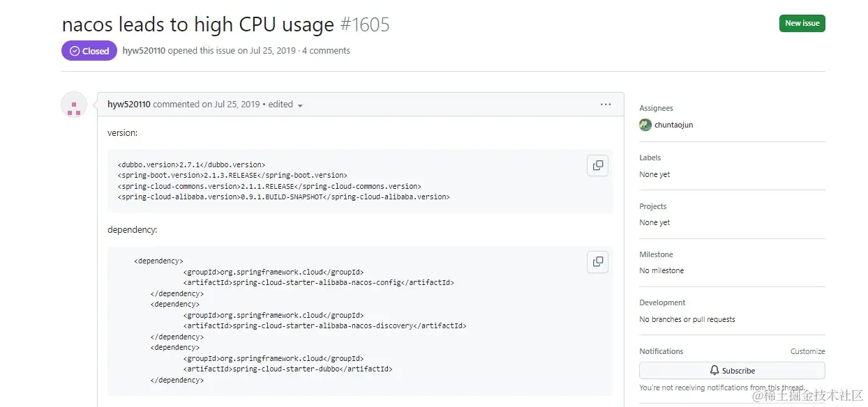Click the Closed status badge
868x407 pixels.
coord(89,51)
